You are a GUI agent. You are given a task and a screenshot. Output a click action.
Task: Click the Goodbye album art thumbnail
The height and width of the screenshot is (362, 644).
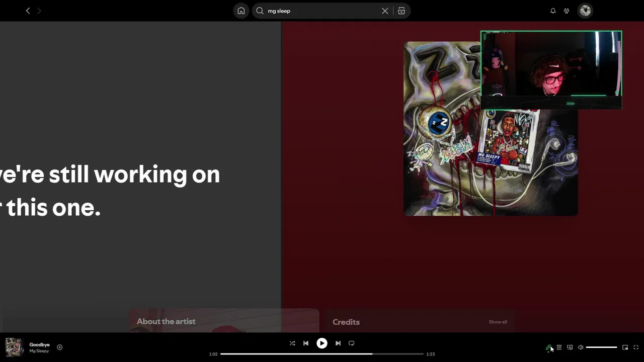click(14, 347)
